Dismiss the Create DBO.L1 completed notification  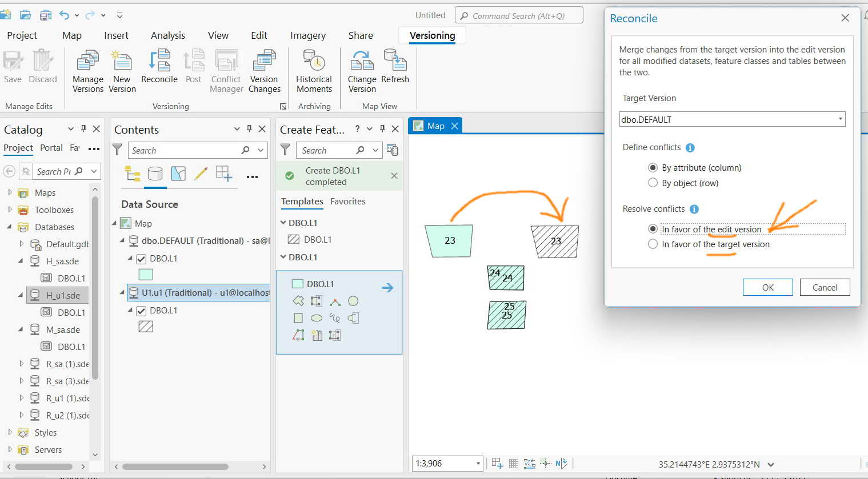(x=394, y=176)
